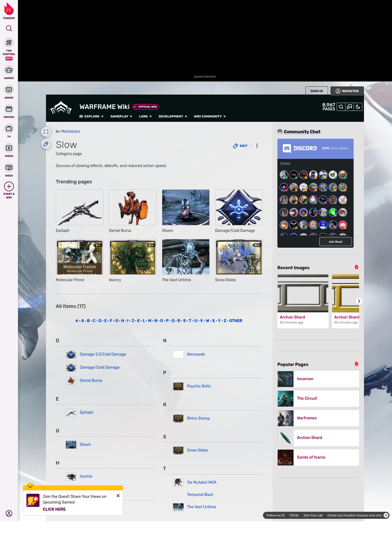Expand page to full width icon
Image resolution: width=392 pixels, height=545 pixels.
pyautogui.click(x=46, y=132)
